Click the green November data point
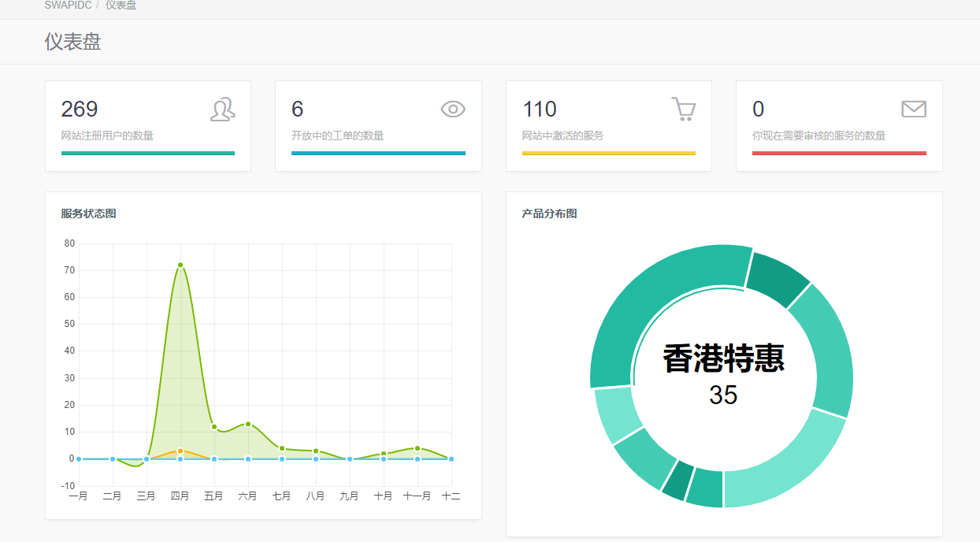This screenshot has height=542, width=980. coord(418,448)
